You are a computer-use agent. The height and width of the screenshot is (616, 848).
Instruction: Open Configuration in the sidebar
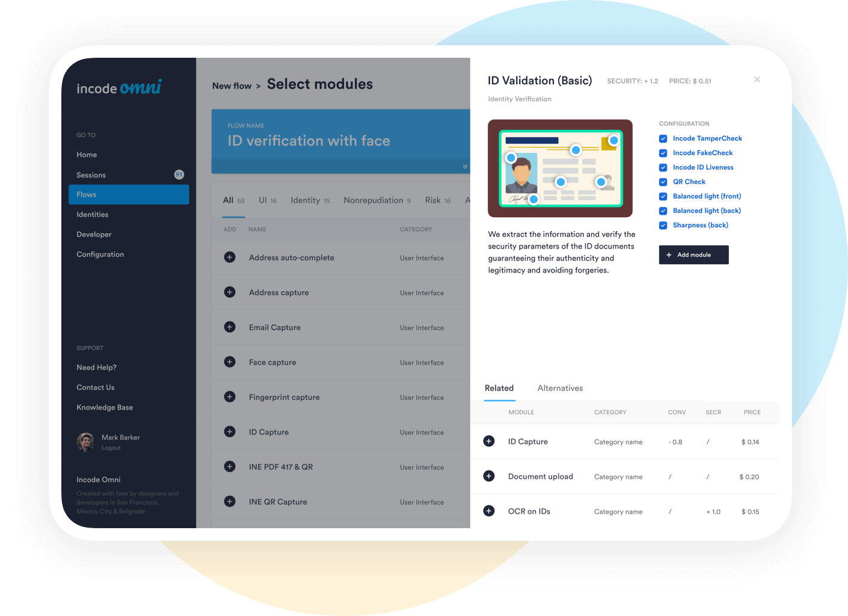coord(100,254)
